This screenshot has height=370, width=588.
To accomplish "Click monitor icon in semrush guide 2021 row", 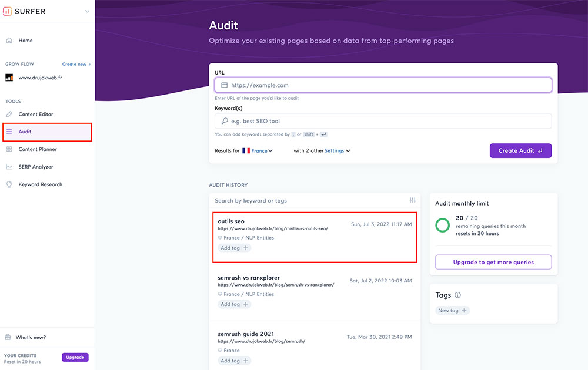I will click(220, 351).
